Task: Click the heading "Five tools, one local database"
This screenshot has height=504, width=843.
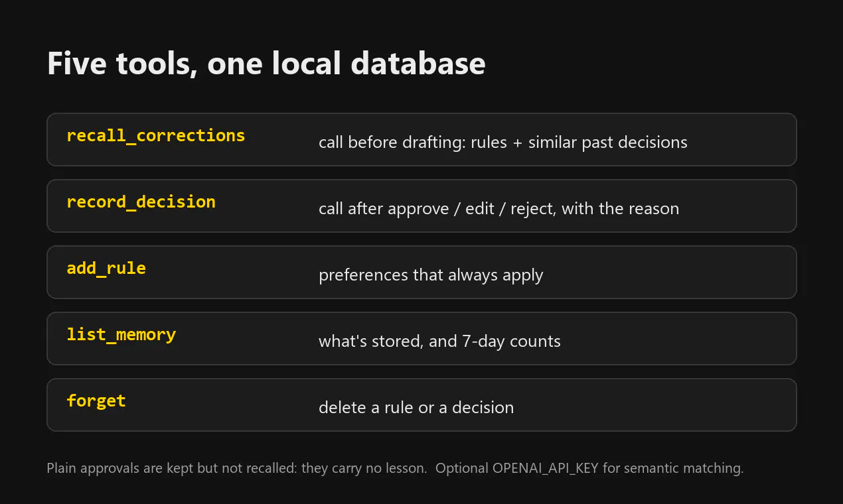Action: click(x=266, y=64)
